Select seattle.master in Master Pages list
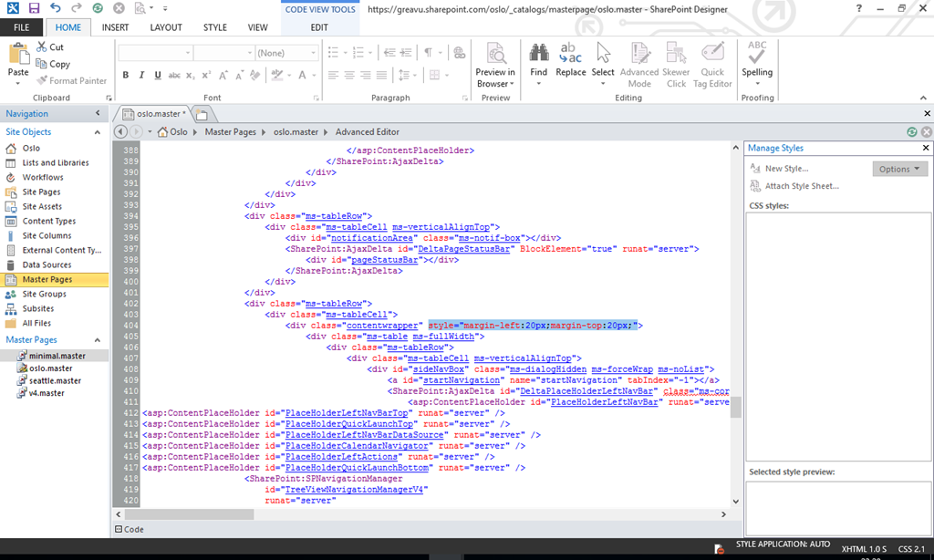The image size is (934, 560). click(55, 381)
